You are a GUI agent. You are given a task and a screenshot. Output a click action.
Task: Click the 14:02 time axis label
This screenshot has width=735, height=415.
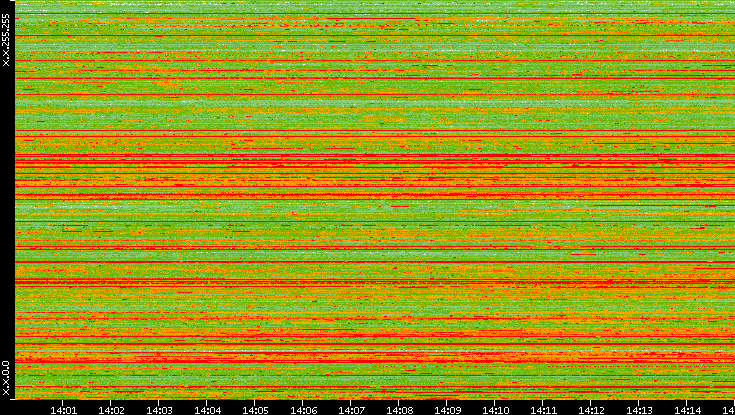point(111,410)
